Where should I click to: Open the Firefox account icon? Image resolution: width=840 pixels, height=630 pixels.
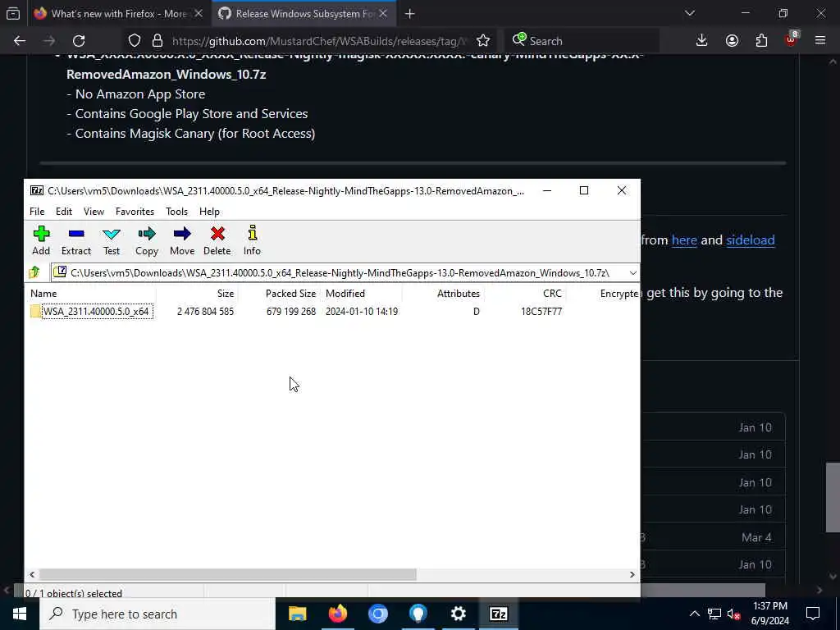point(732,41)
